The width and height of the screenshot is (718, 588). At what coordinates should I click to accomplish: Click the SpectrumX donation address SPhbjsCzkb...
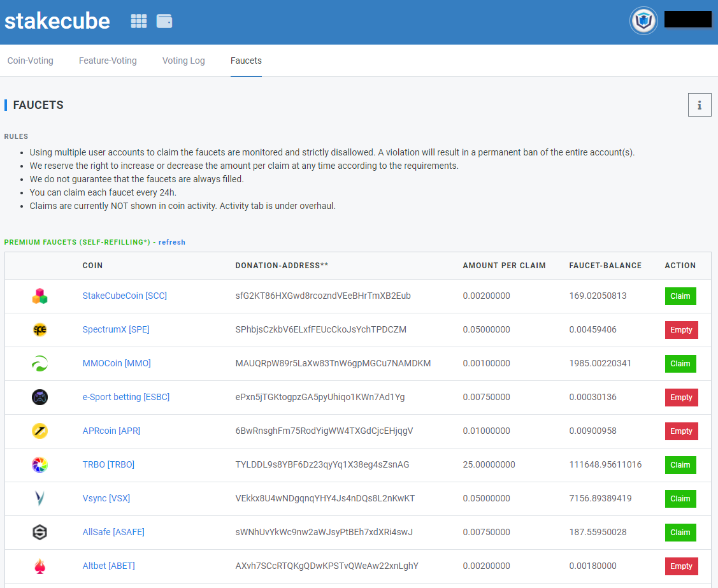[320, 330]
